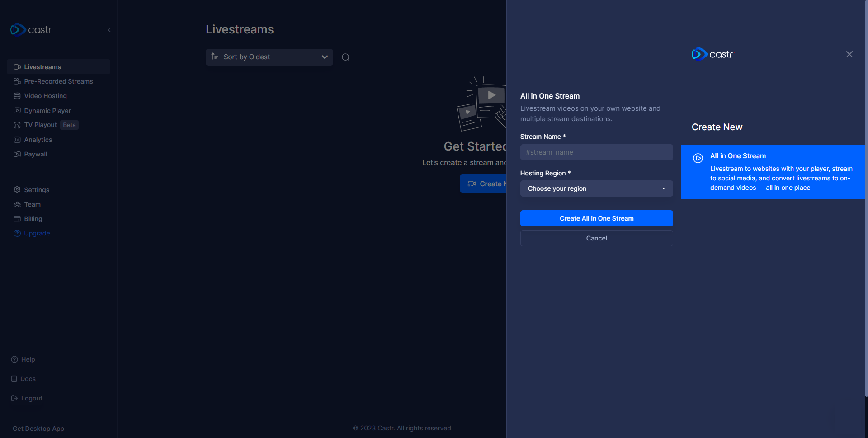This screenshot has width=868, height=438.
Task: Close the Create New panel
Action: coord(849,54)
